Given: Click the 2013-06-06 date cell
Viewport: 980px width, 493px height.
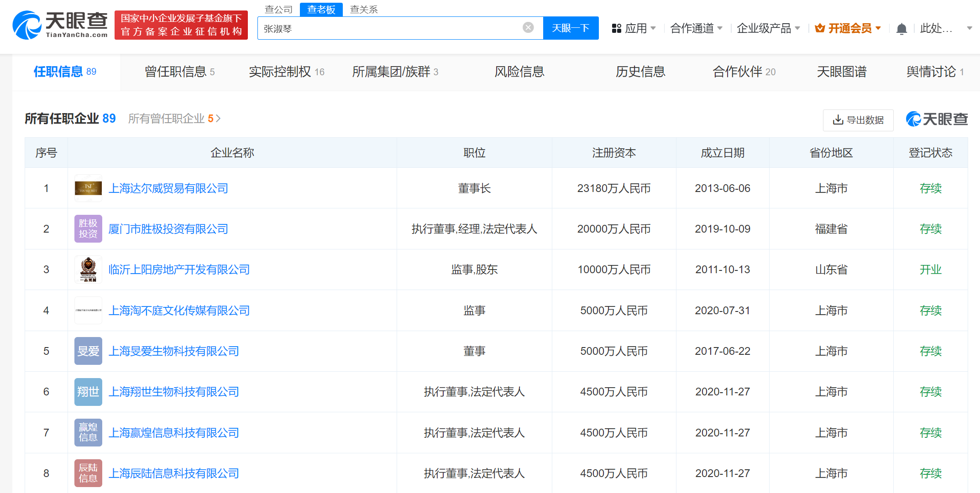Looking at the screenshot, I should point(723,188).
